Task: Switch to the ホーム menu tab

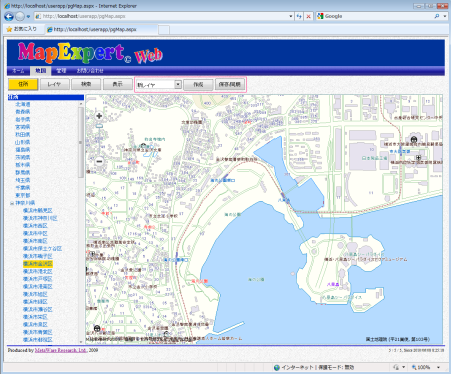Action: 18,71
